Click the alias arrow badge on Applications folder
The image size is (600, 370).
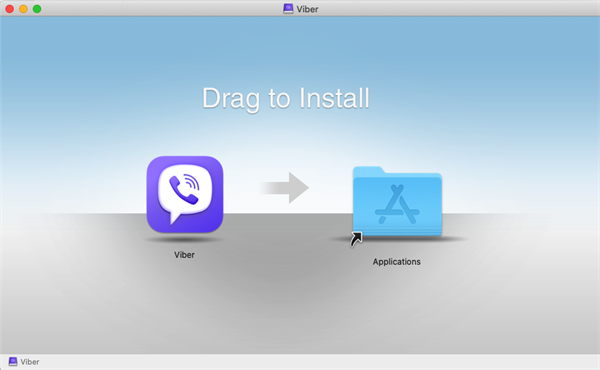click(356, 239)
